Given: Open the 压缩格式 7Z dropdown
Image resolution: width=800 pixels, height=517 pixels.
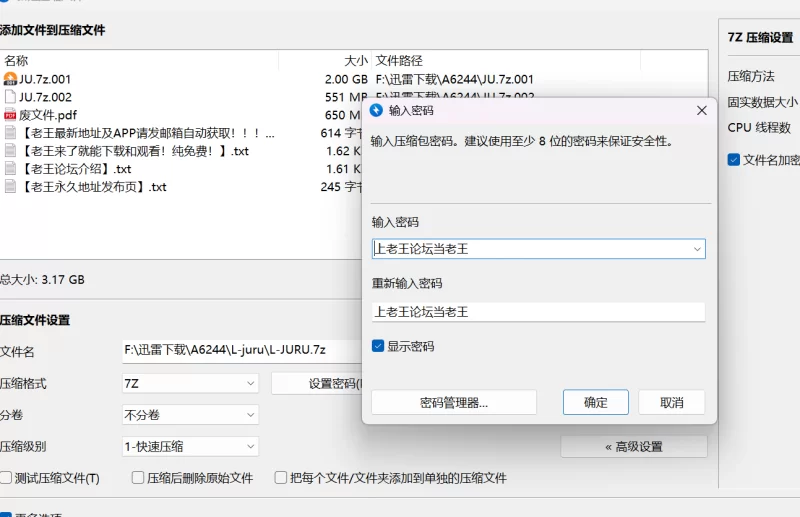Looking at the screenshot, I should click(x=190, y=383).
